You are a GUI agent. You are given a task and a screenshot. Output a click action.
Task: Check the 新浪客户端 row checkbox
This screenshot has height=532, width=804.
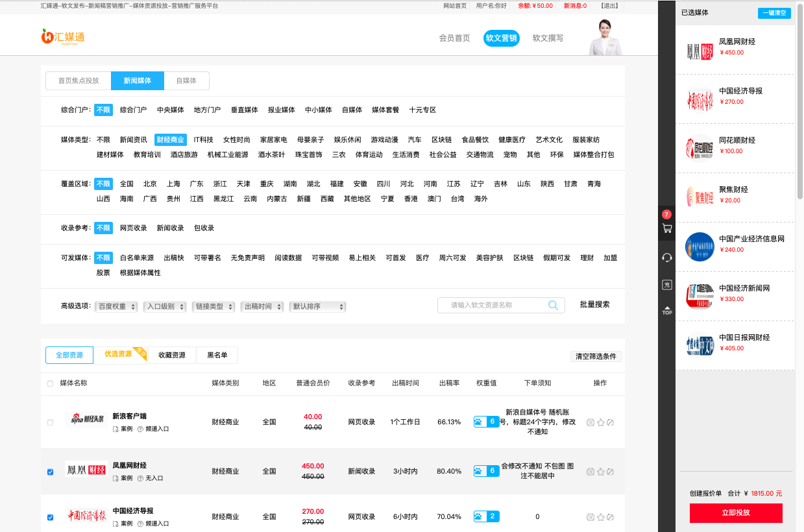51,422
